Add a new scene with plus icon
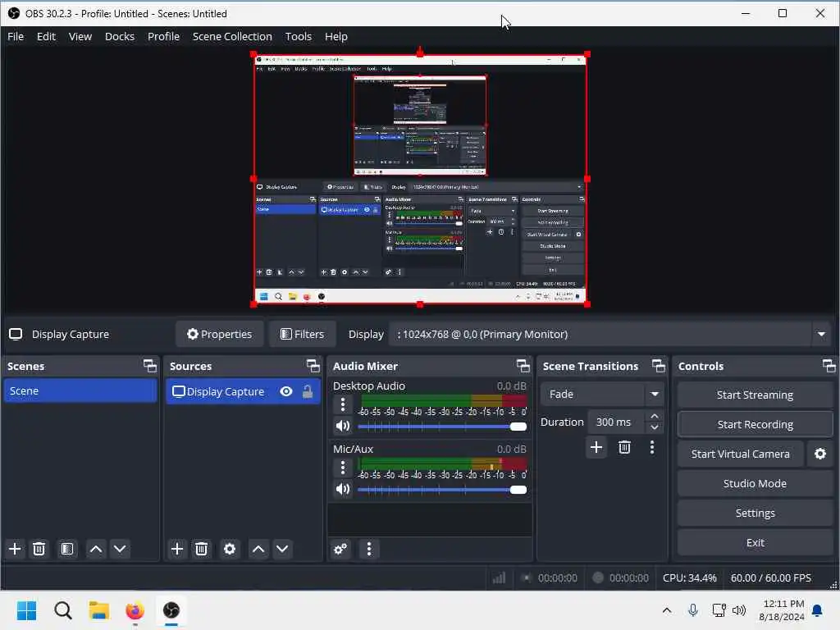 pos(15,549)
